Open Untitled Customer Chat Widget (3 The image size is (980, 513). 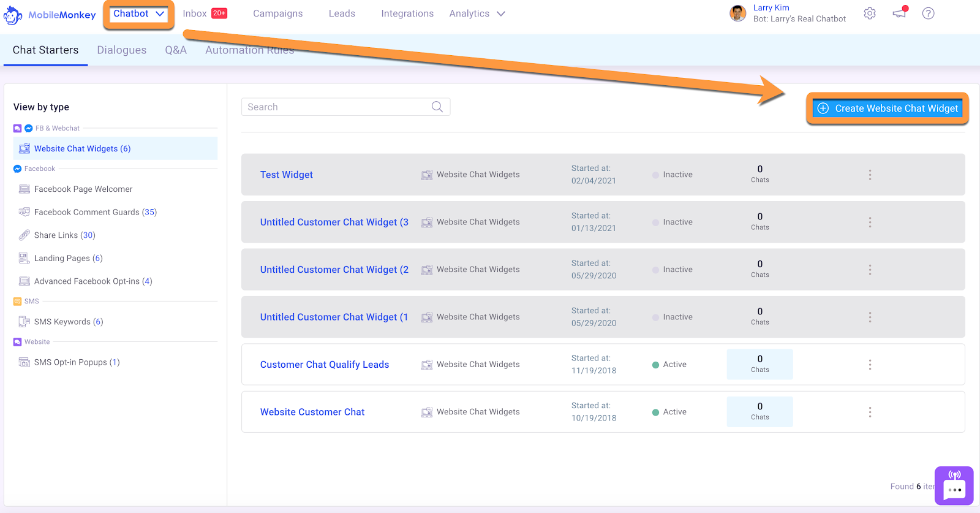tap(334, 222)
